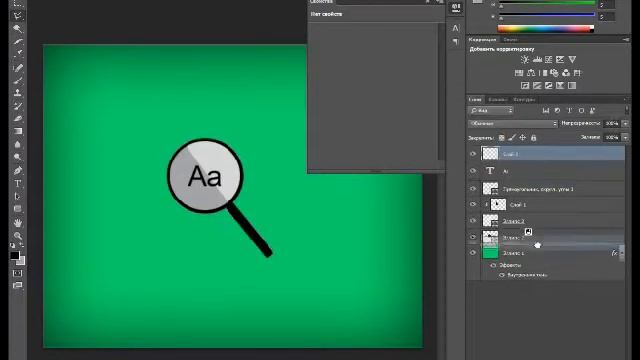Screen dimensions: 640x360
Task: Switch to the Коррекция tab
Action: 482,40
